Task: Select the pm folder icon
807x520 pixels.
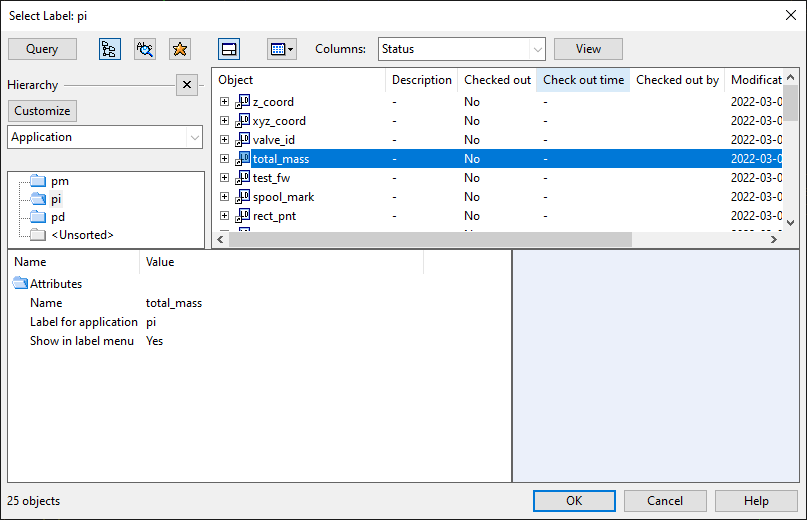Action: 38,181
